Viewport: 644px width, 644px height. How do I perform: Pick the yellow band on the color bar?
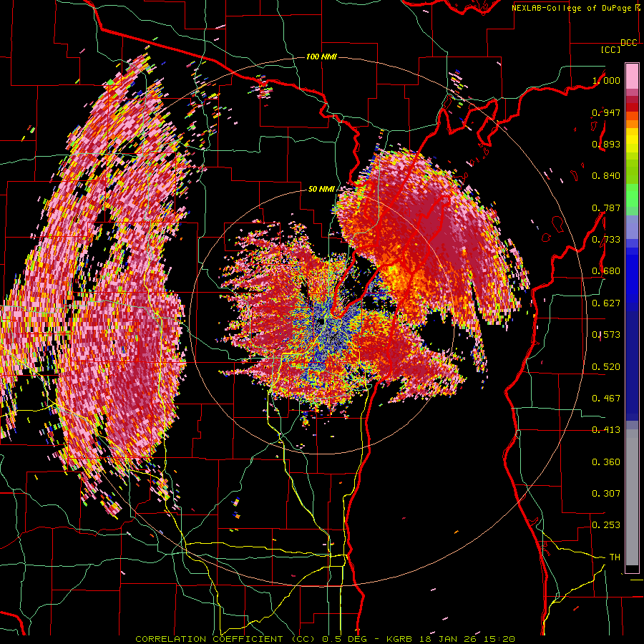pyautogui.click(x=632, y=140)
